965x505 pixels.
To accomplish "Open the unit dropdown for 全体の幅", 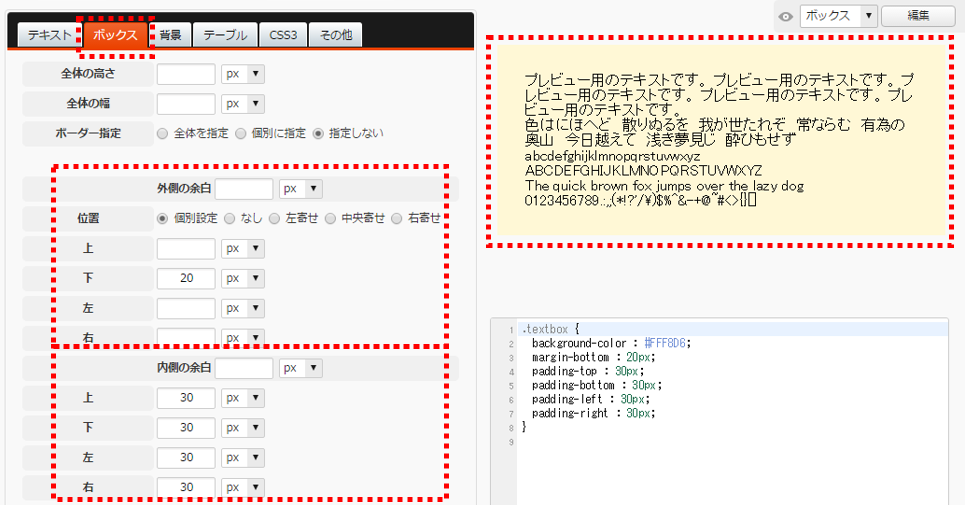I will pyautogui.click(x=243, y=104).
